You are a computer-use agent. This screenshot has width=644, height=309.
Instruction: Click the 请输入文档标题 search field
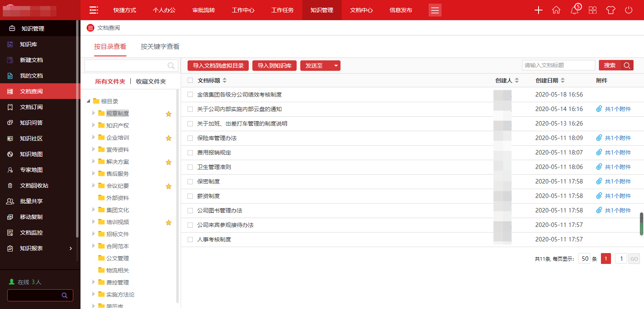559,65
